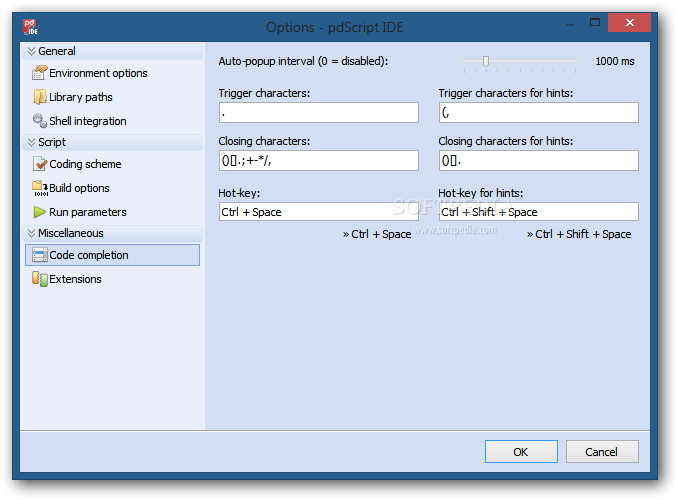This screenshot has height=500, width=678.
Task: Click the Hot-key for hints field
Action: click(x=539, y=212)
